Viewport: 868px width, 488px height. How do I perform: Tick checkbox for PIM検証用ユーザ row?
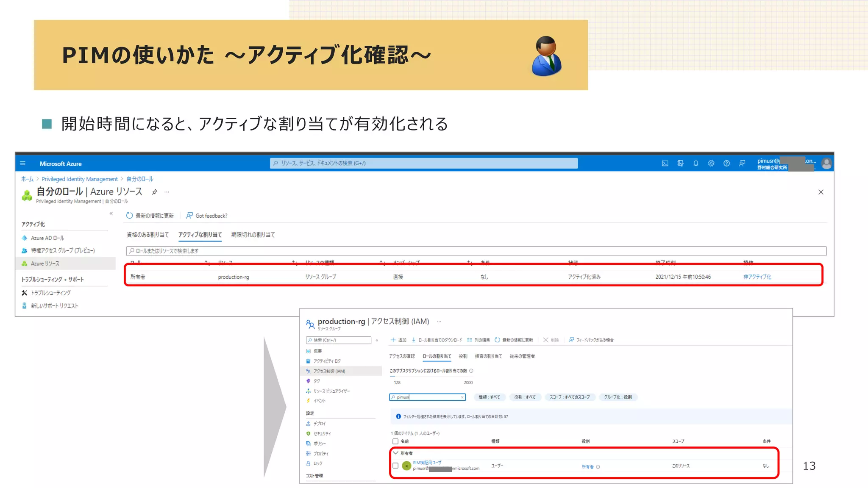[x=395, y=466]
